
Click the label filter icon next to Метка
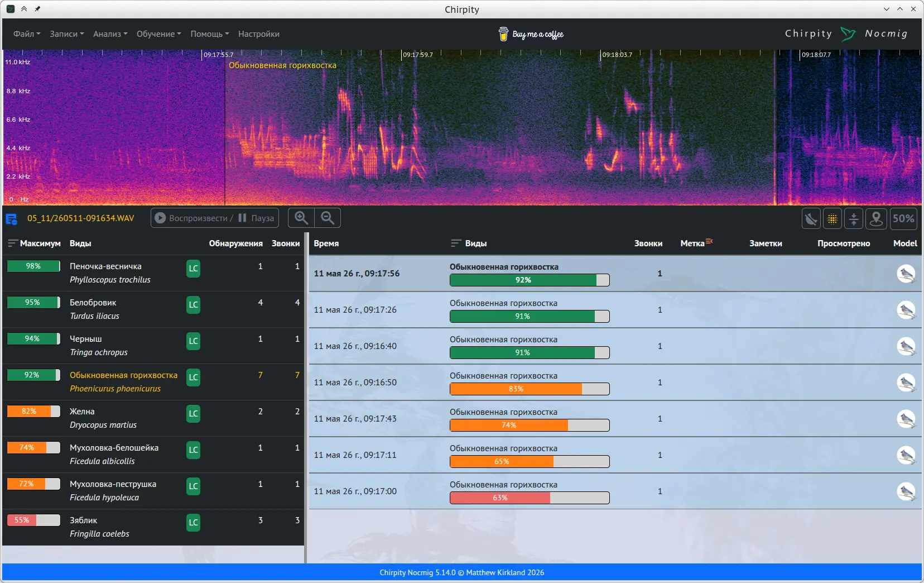709,241
